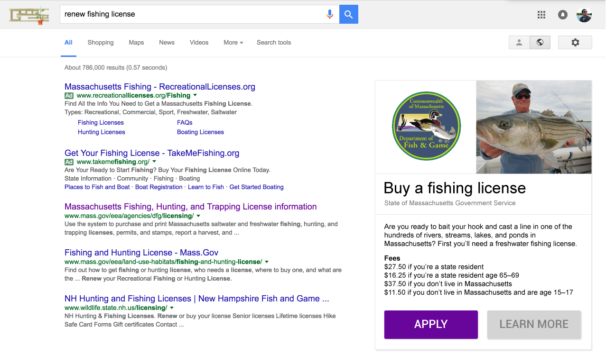Switch to the News tab
Viewport: 606px width, 364px height.
pyautogui.click(x=167, y=43)
